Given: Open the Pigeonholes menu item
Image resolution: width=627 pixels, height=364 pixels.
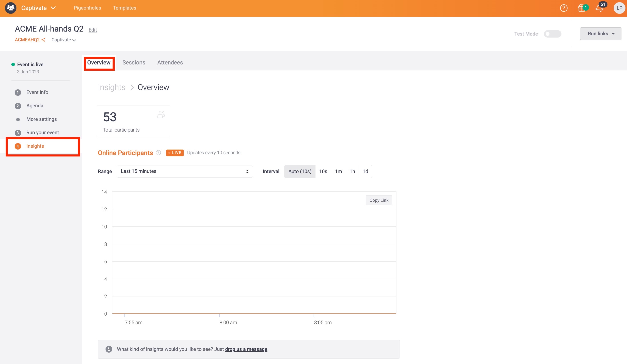Looking at the screenshot, I should pos(87,8).
